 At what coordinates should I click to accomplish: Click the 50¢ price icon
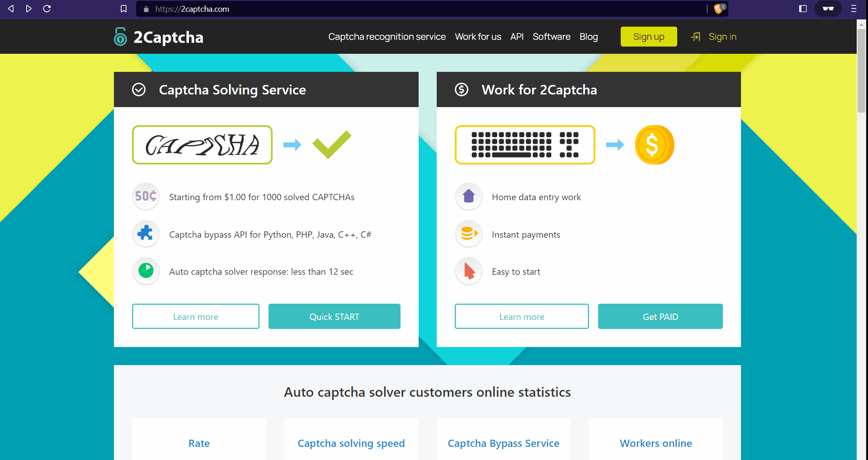pos(146,196)
